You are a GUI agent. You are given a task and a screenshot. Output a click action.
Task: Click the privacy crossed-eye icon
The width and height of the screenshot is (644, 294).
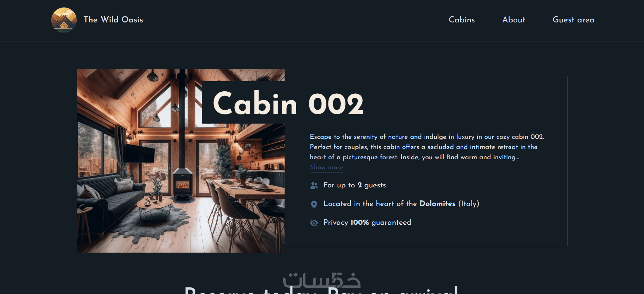314,223
